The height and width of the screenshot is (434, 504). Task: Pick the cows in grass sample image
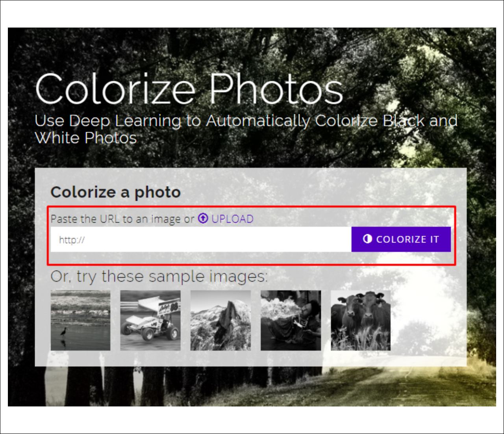(x=361, y=321)
